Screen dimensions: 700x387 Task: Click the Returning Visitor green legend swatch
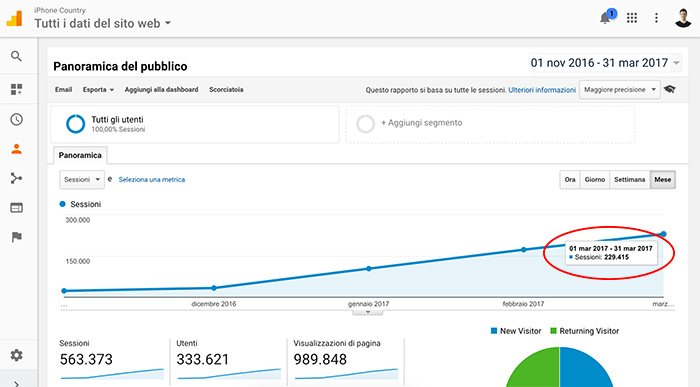pos(554,331)
